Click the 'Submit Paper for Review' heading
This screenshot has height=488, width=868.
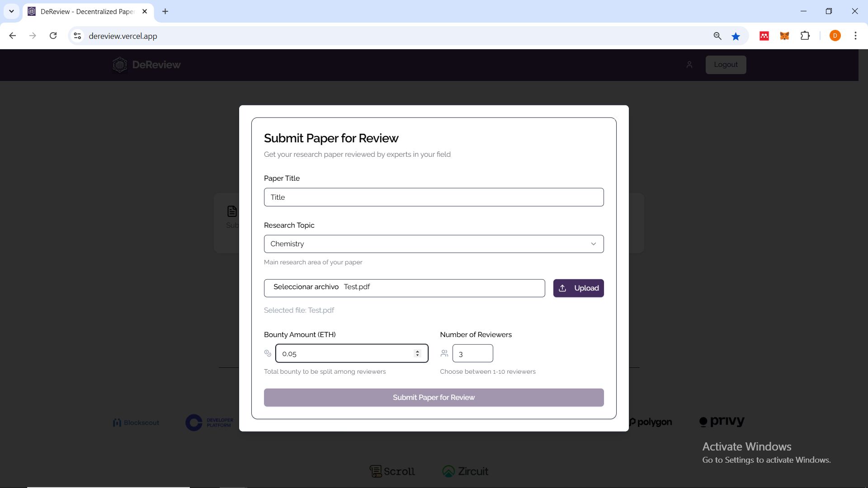331,138
